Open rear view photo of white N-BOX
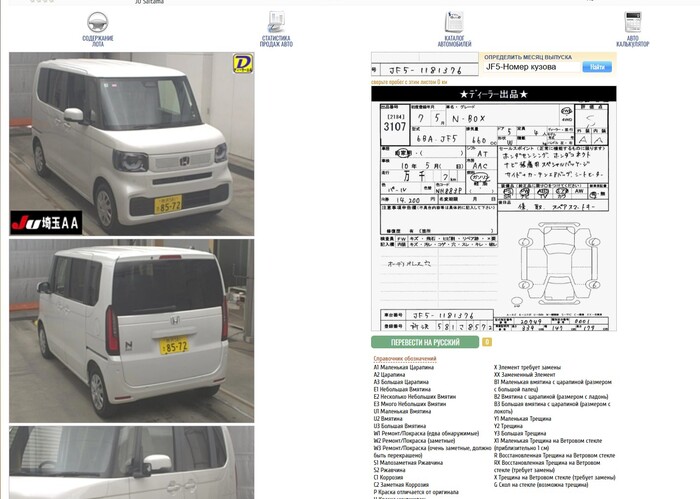The width and height of the screenshot is (700, 499). (131, 330)
